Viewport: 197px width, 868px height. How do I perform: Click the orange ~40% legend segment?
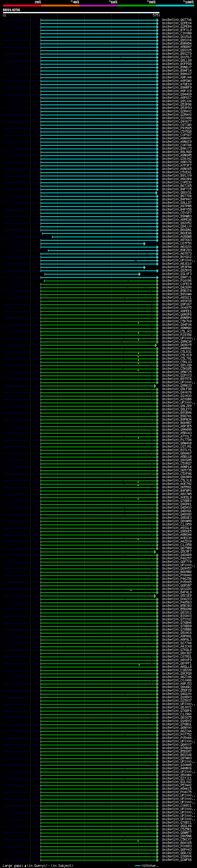(x=60, y=6)
